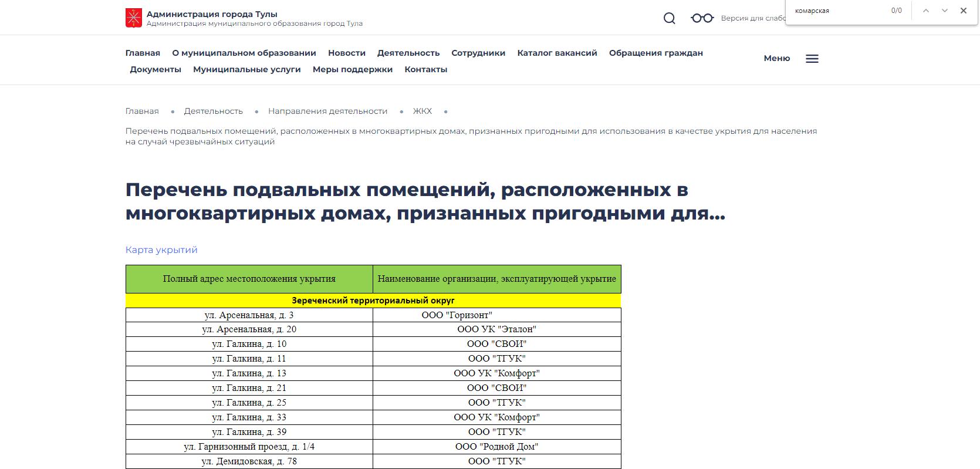Image resolution: width=980 pixels, height=469 pixels.
Task: Open Каталог вакансий nav item
Action: coord(557,53)
